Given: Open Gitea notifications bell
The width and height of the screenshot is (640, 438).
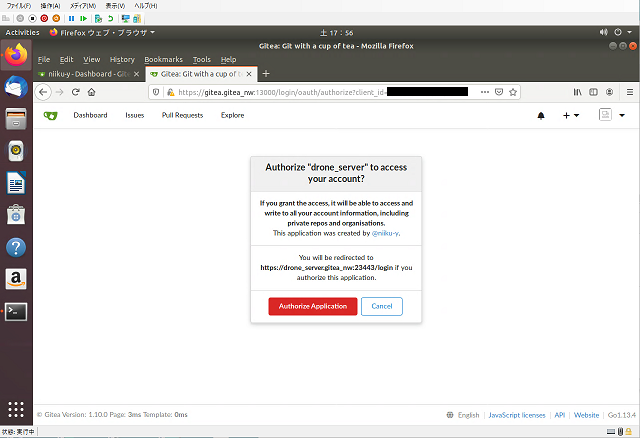Looking at the screenshot, I should (x=541, y=116).
